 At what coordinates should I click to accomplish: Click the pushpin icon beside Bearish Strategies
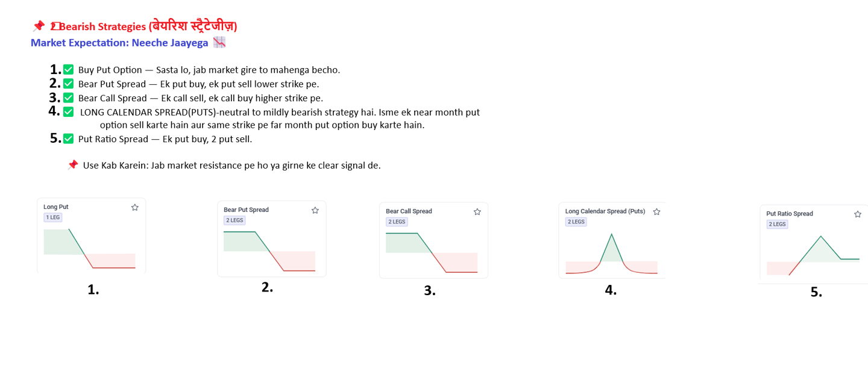coord(39,26)
